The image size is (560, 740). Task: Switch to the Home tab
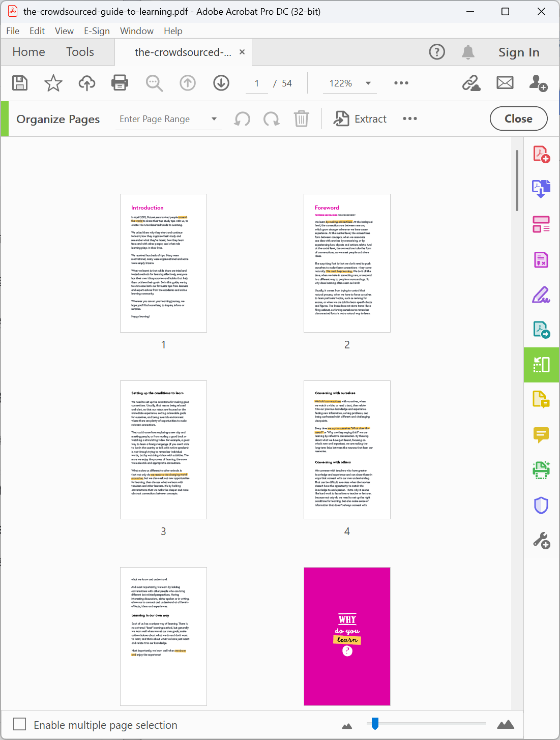[x=28, y=51]
